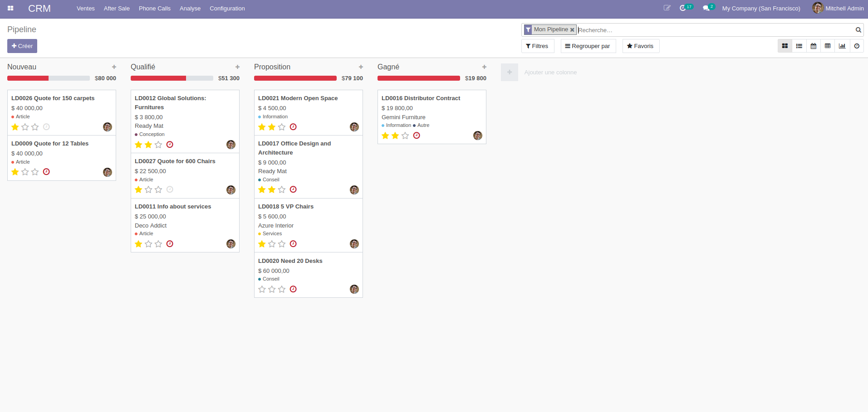Open LD0026 Quote for 150 carpets card
868x412 pixels.
(x=62, y=112)
